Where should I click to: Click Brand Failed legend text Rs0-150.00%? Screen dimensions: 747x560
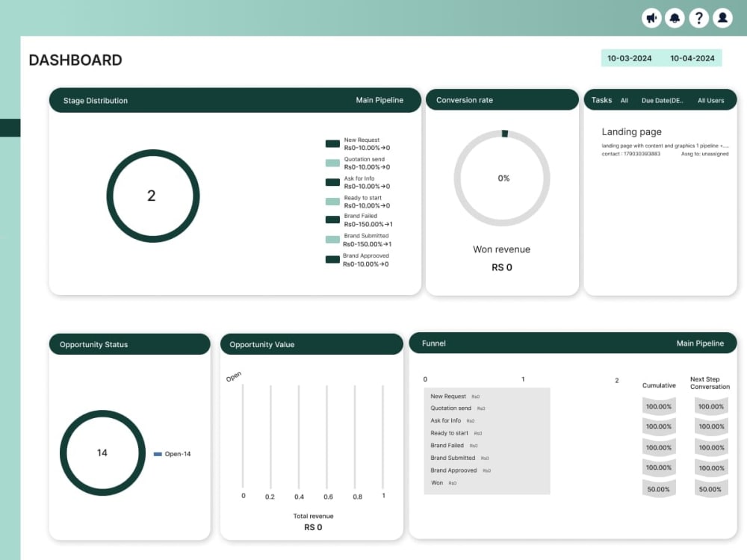tap(368, 224)
